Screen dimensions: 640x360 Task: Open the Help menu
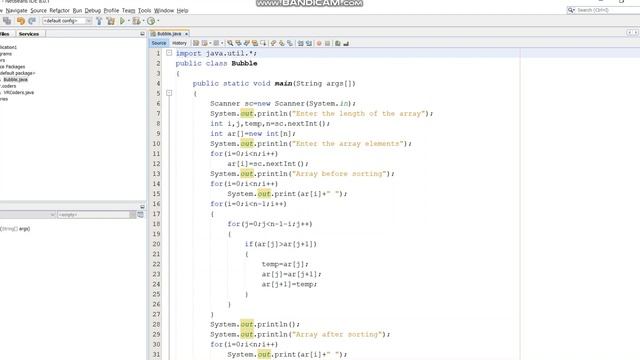pyautogui.click(x=182, y=10)
